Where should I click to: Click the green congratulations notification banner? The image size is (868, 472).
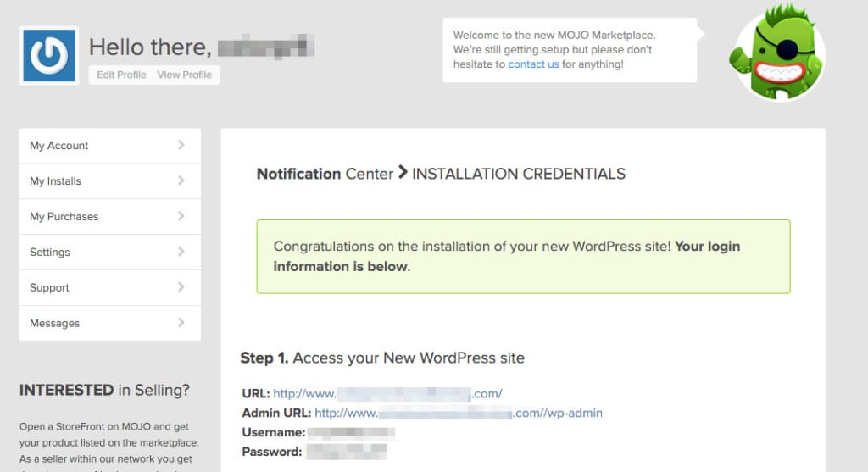523,257
